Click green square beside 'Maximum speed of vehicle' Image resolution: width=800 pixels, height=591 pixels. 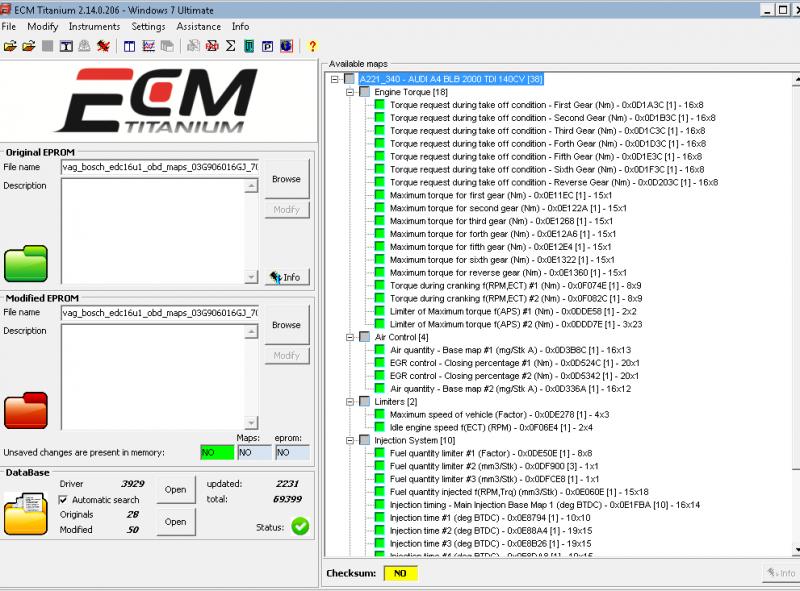click(x=380, y=414)
